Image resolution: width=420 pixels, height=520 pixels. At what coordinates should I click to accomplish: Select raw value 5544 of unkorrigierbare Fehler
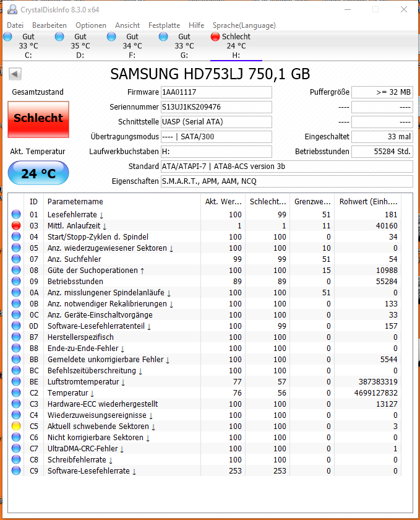click(x=388, y=360)
